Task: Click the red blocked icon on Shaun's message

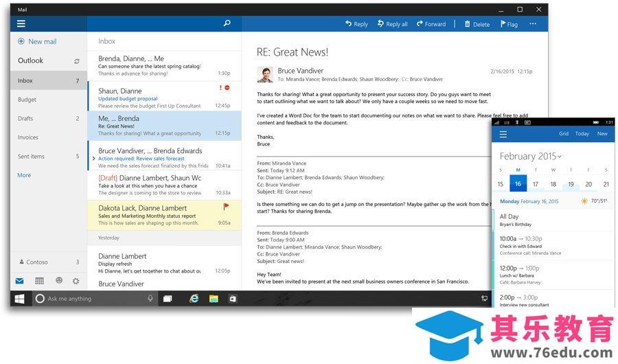Action: click(x=227, y=87)
